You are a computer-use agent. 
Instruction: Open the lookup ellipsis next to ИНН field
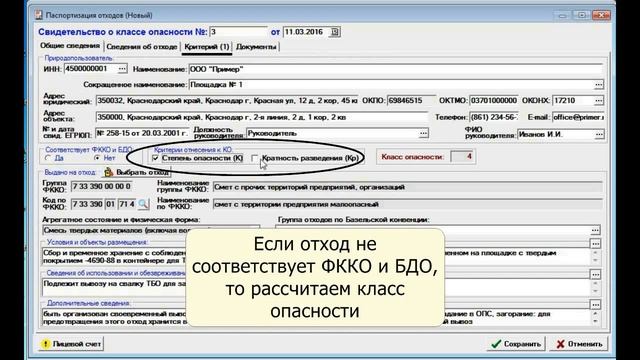(122, 69)
